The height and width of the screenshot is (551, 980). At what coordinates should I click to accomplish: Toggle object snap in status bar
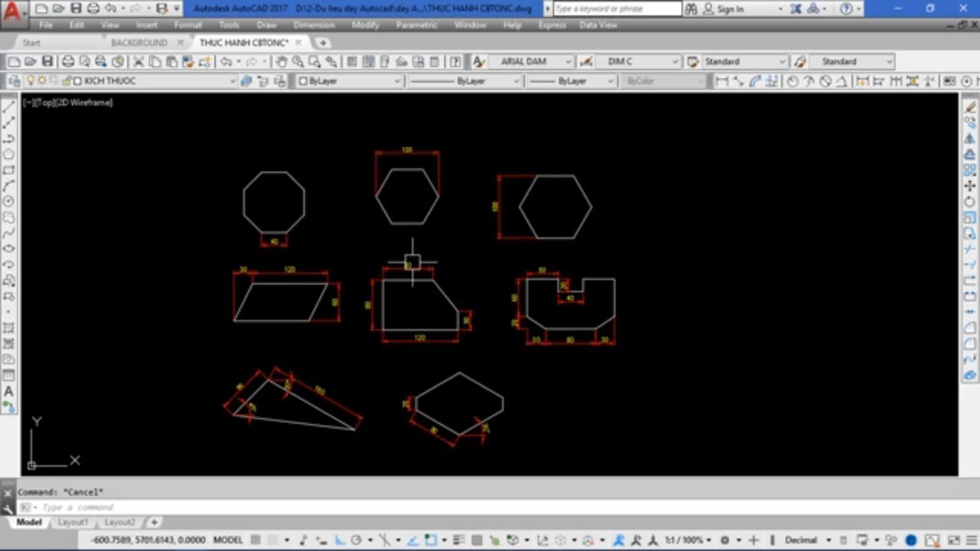pos(431,540)
